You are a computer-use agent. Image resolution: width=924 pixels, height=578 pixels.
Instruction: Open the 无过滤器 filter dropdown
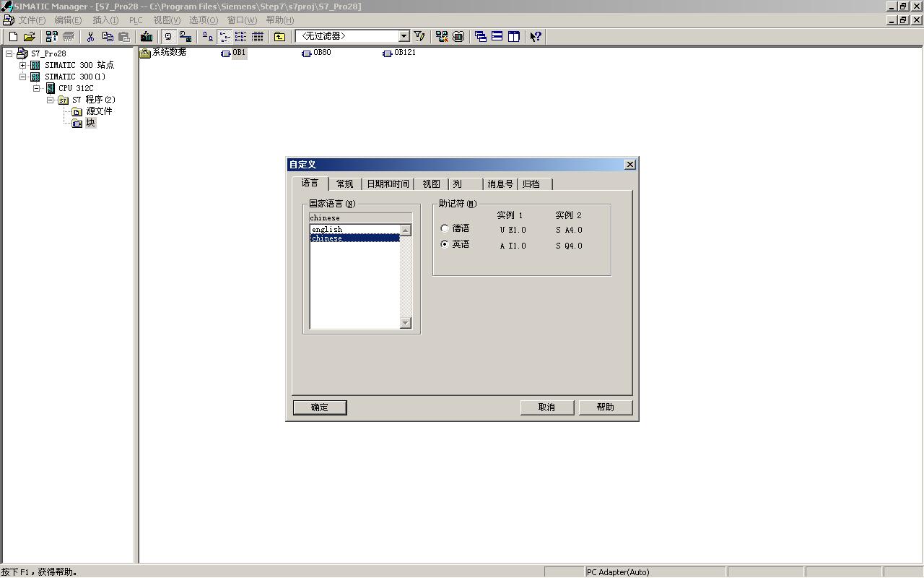404,36
